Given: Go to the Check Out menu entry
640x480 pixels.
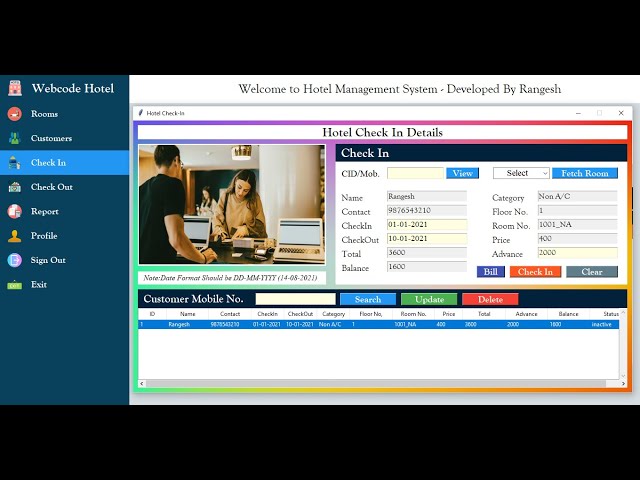Looking at the screenshot, I should [52, 187].
